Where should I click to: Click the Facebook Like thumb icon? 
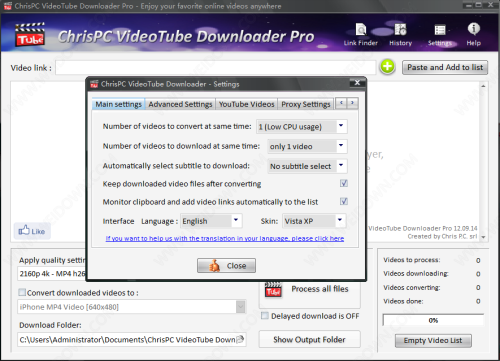coord(24,230)
